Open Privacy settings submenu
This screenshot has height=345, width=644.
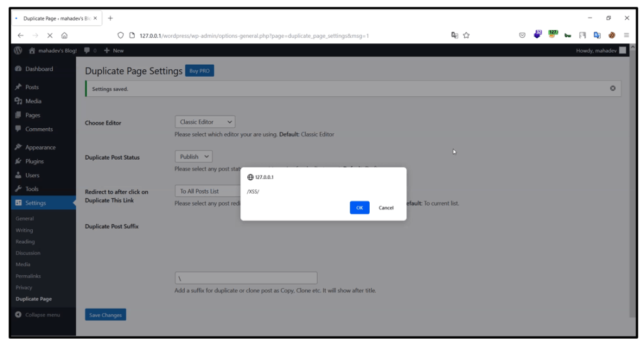24,288
